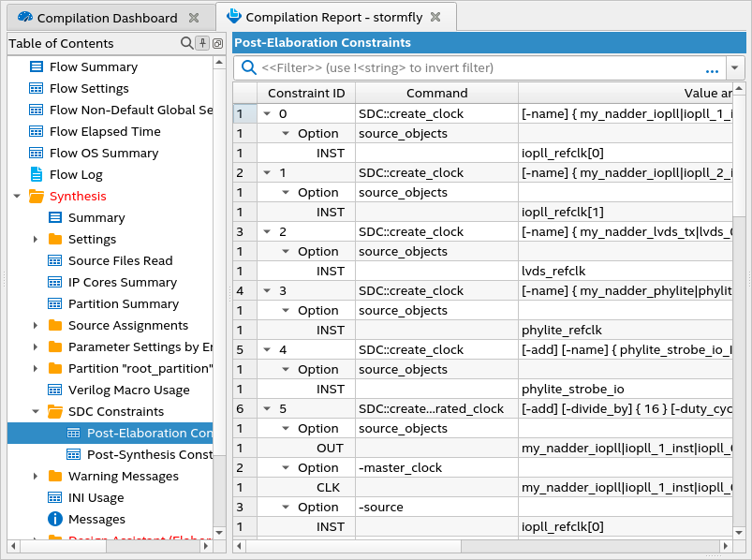Open the filter history dropdown arrow
752x560 pixels.
[x=734, y=68]
